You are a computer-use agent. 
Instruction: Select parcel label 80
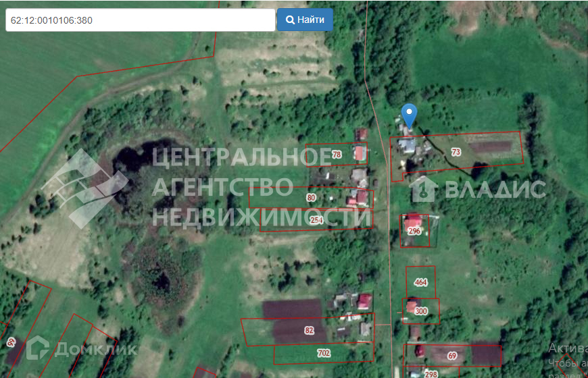click(x=311, y=197)
